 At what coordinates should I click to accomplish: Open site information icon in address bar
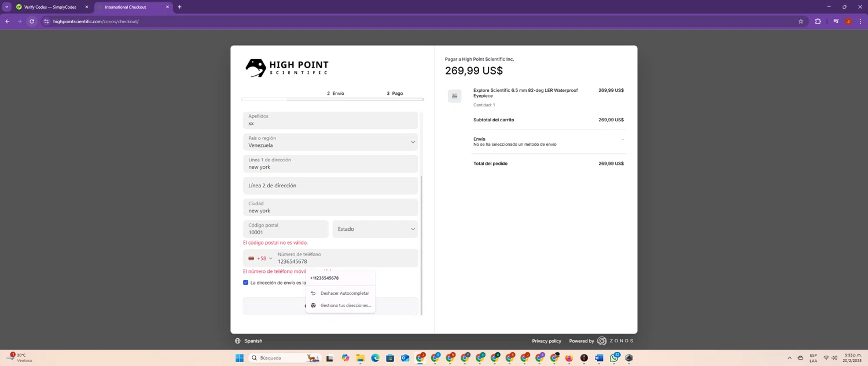coord(46,21)
